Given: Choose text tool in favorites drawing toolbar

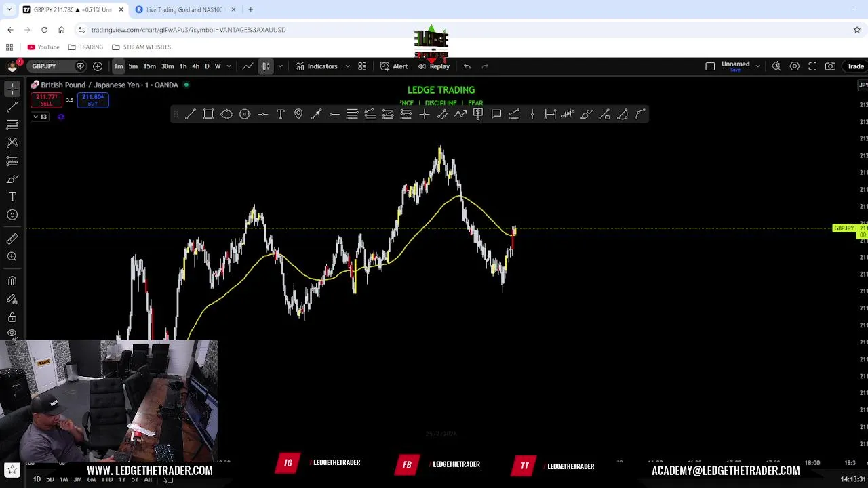Looking at the screenshot, I should coord(281,115).
